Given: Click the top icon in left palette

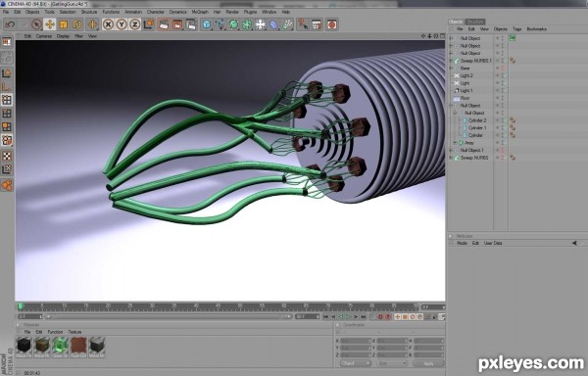Looking at the screenshot, I should click(7, 42).
